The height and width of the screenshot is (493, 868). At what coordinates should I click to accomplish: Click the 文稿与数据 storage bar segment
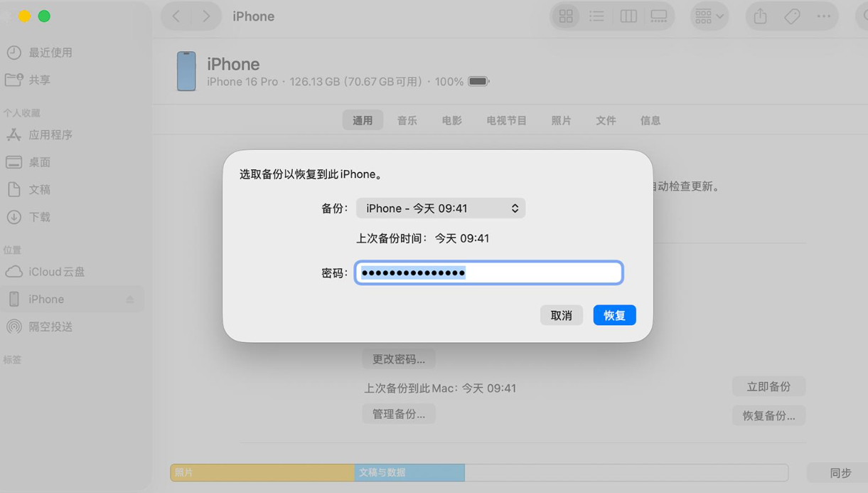pos(409,473)
